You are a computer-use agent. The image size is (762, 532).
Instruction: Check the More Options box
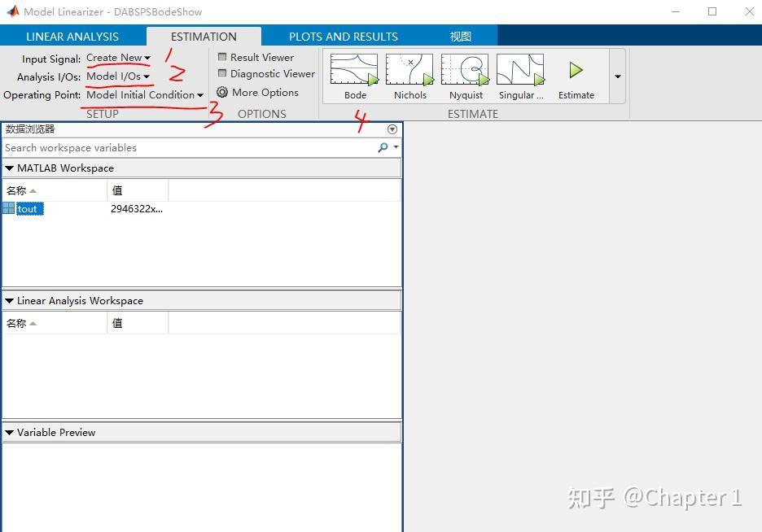[x=221, y=92]
